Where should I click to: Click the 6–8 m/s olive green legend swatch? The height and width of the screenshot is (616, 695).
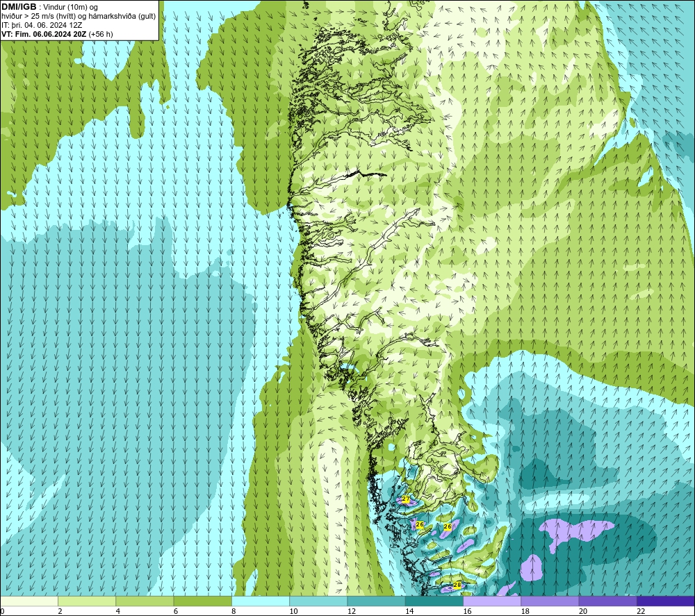[x=202, y=601]
